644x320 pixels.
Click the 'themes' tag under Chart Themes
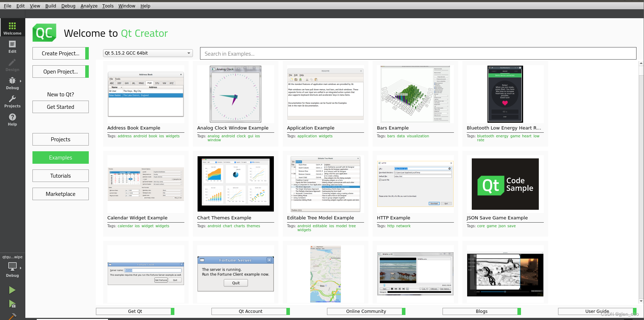click(x=254, y=226)
